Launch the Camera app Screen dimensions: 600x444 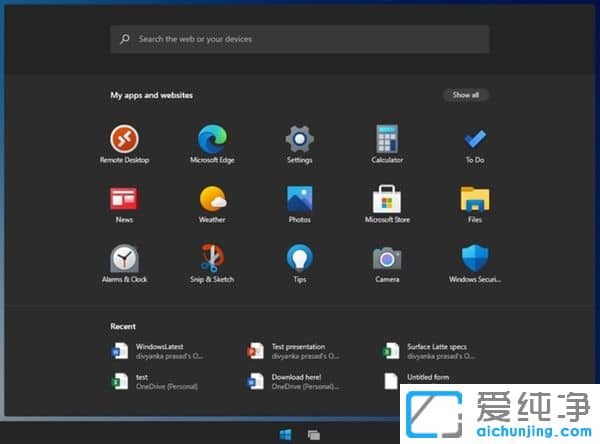point(387,264)
